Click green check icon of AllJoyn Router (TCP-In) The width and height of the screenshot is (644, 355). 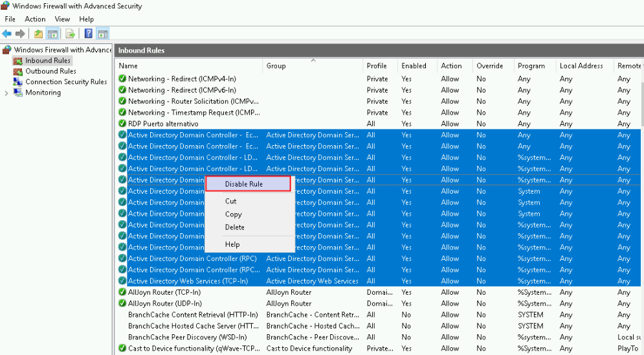pyautogui.click(x=122, y=292)
